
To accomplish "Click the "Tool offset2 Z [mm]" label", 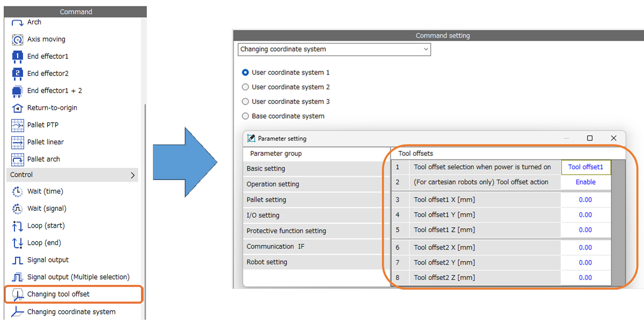I will click(444, 277).
